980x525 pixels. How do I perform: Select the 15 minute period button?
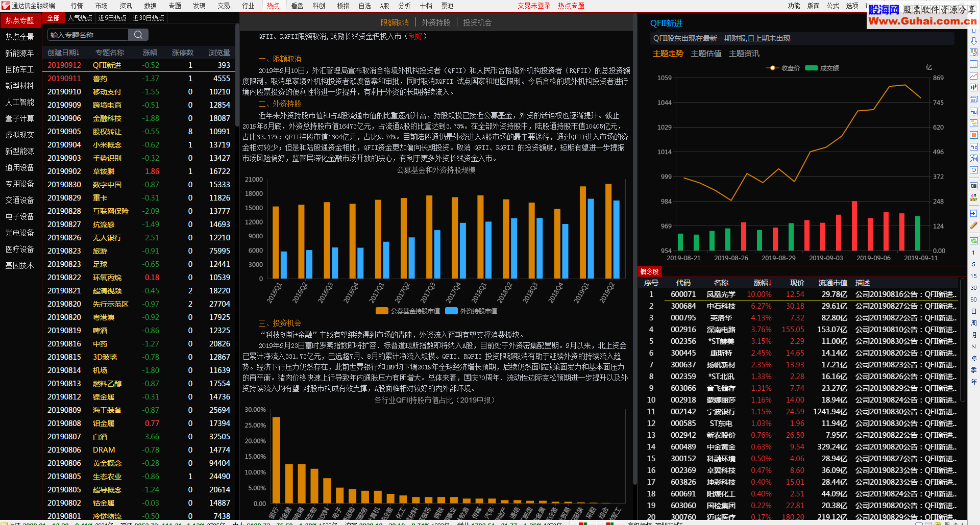tap(973, 276)
